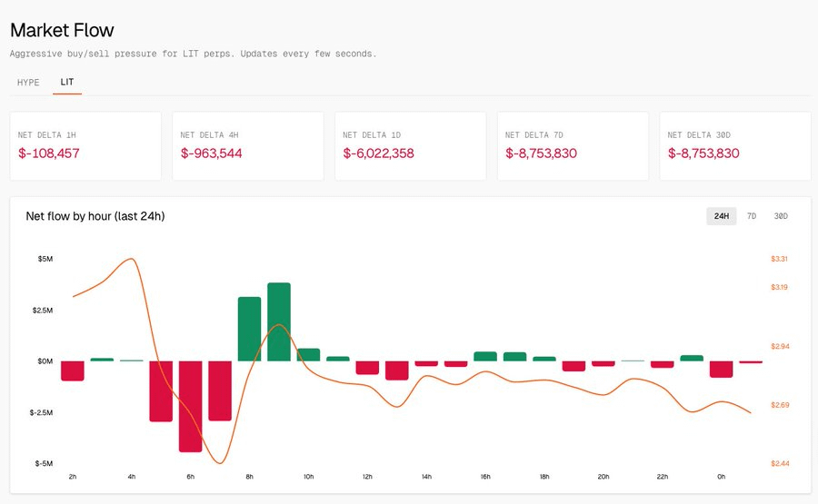This screenshot has width=818, height=504.
Task: Click the orange price line peak near 4h
Action: [x=133, y=259]
